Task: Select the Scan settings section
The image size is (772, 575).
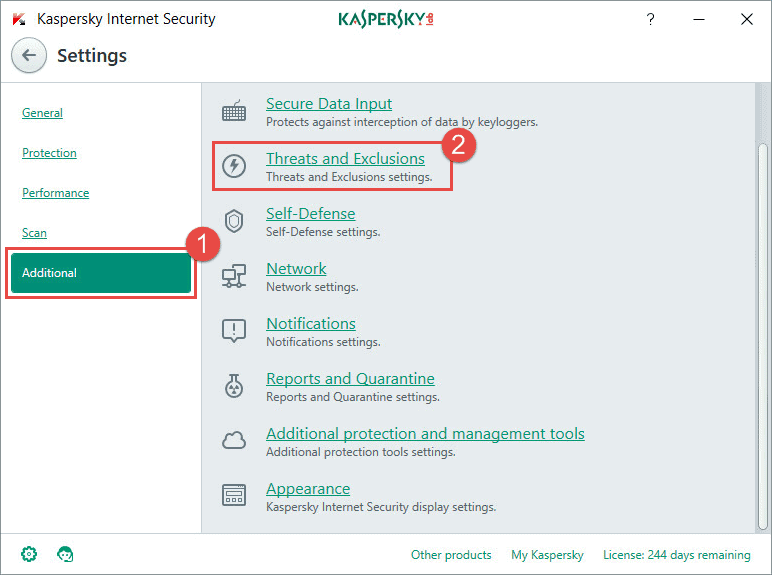Action: click(x=34, y=233)
